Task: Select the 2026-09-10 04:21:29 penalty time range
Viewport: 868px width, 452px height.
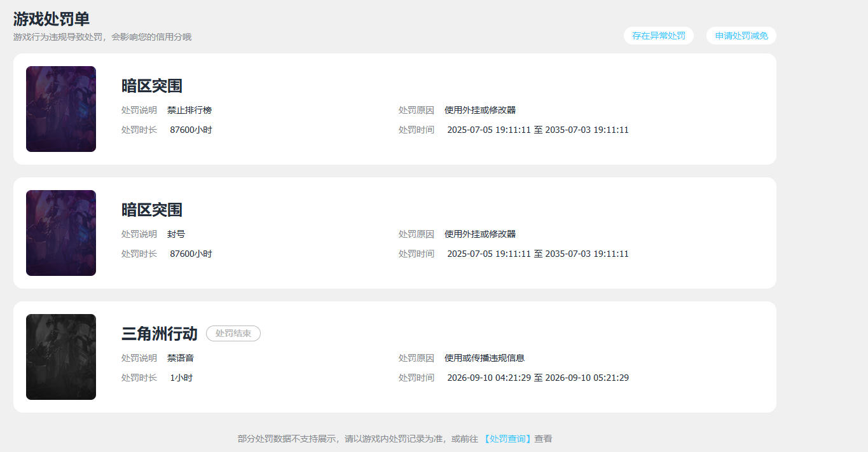Action: point(538,378)
